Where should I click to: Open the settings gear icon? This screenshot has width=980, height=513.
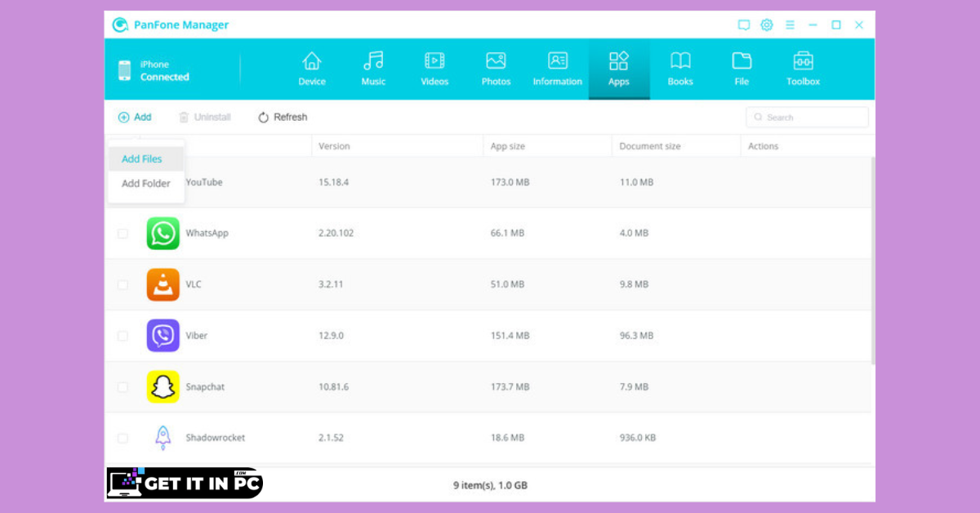point(767,25)
